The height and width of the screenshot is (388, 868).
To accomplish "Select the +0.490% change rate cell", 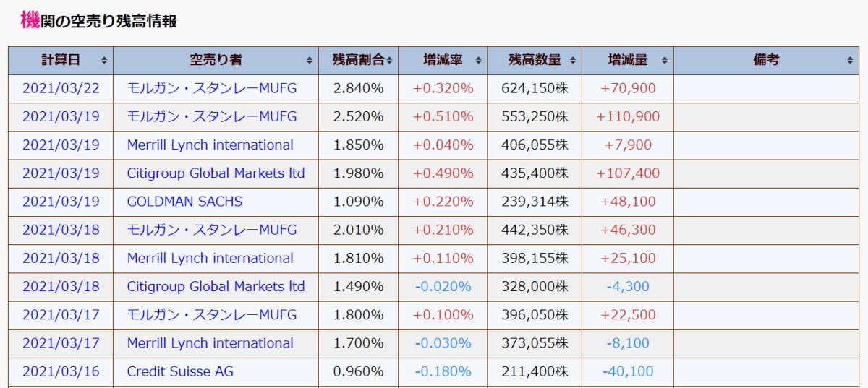I will [x=443, y=173].
